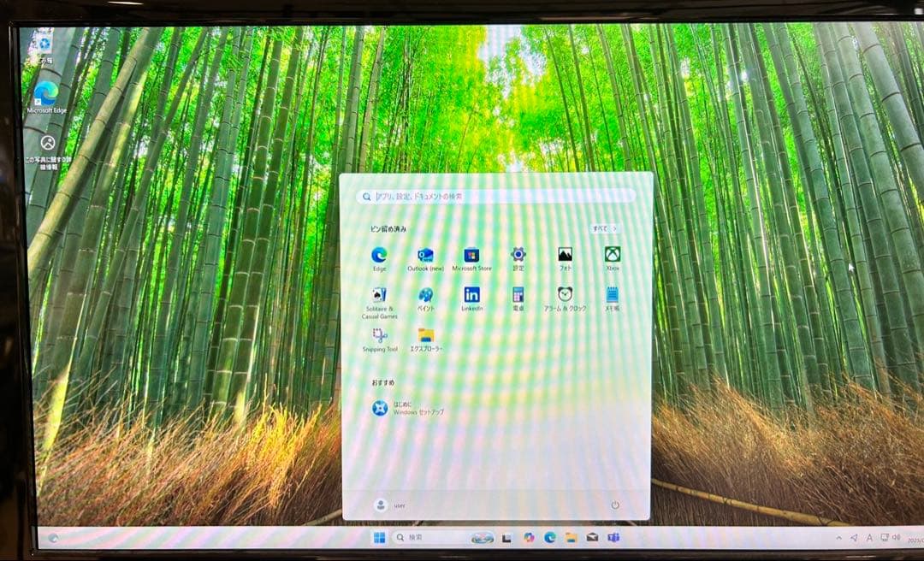Open アラーム & クロック app
The image size is (924, 561).
pos(566,295)
